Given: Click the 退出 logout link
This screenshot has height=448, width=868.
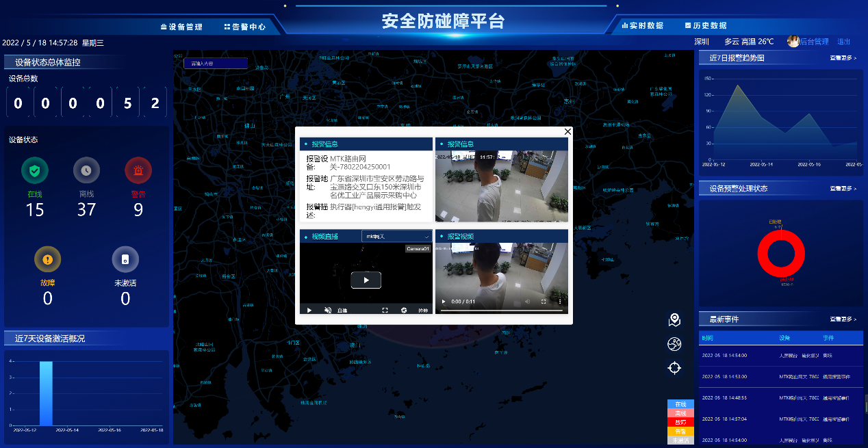Looking at the screenshot, I should tap(844, 42).
